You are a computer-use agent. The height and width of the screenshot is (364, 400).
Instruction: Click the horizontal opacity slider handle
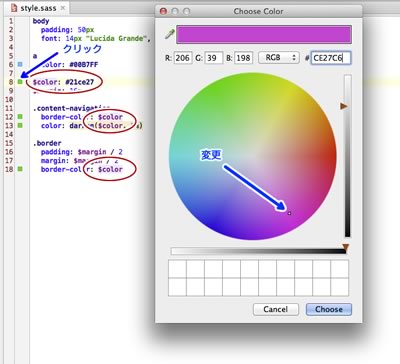pyautogui.click(x=346, y=247)
